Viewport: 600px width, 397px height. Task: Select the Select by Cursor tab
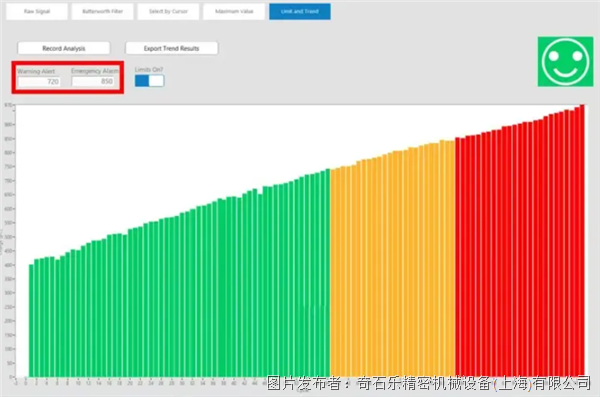click(x=168, y=11)
